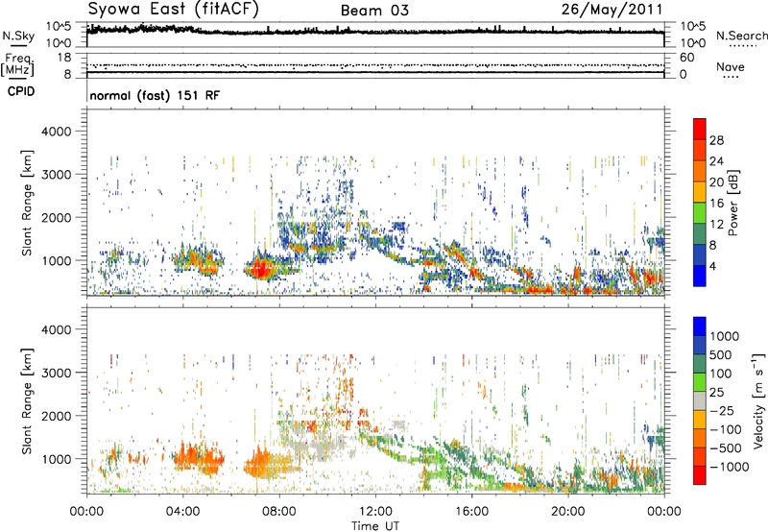
Task: Click the '28' tick on Power scale
Action: pos(716,140)
